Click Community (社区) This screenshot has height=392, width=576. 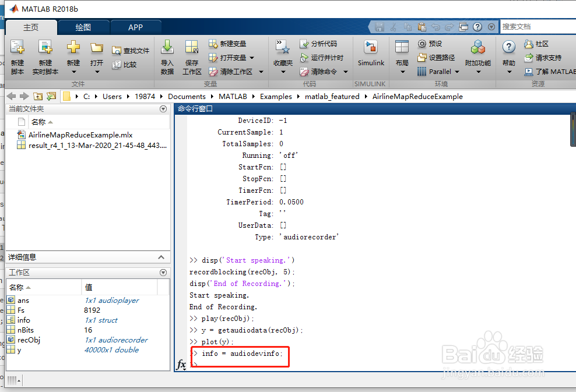536,44
